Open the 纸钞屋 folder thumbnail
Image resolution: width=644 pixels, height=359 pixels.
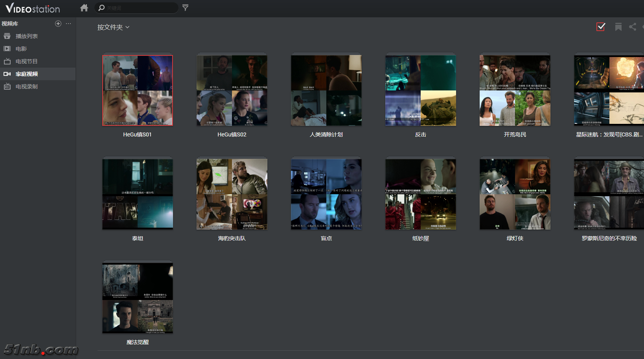pos(420,194)
